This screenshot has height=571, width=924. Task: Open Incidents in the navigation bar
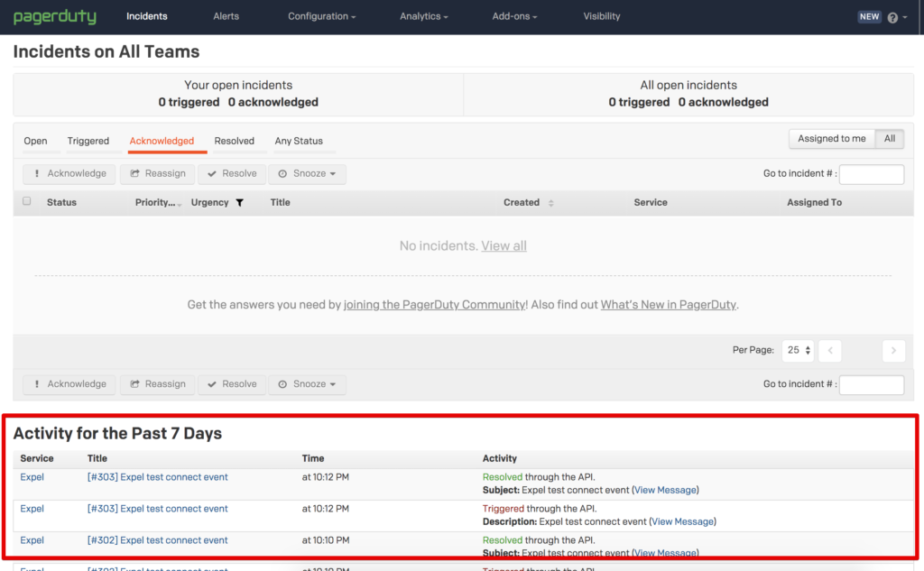[147, 16]
